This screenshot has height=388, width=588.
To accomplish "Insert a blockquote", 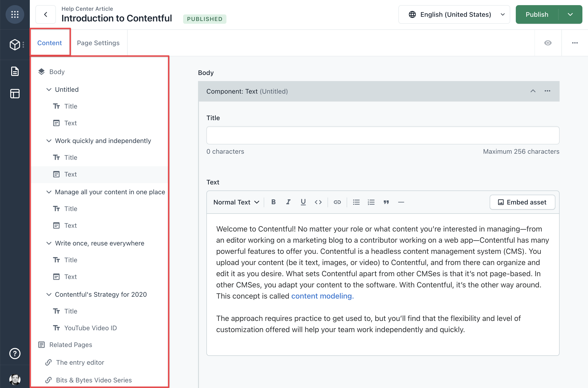I will [386, 202].
